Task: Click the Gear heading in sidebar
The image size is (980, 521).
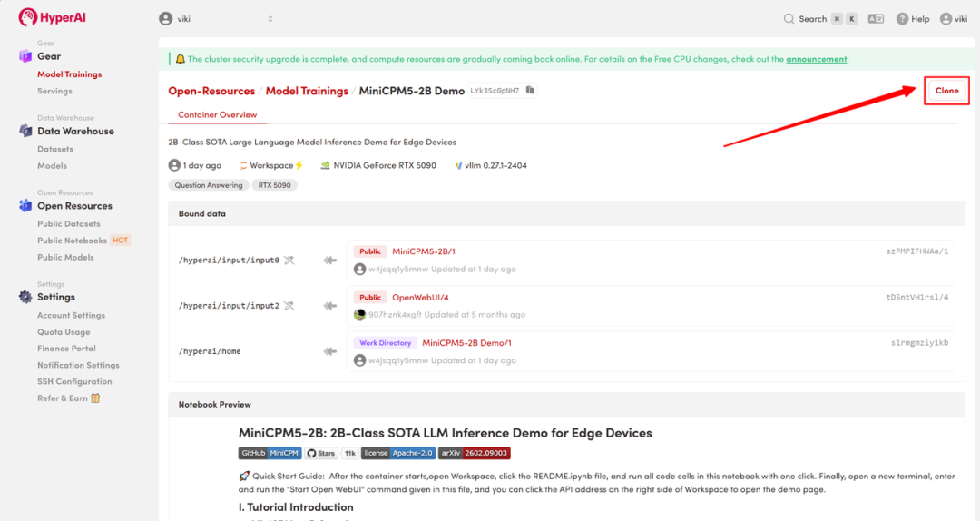Action: point(49,56)
